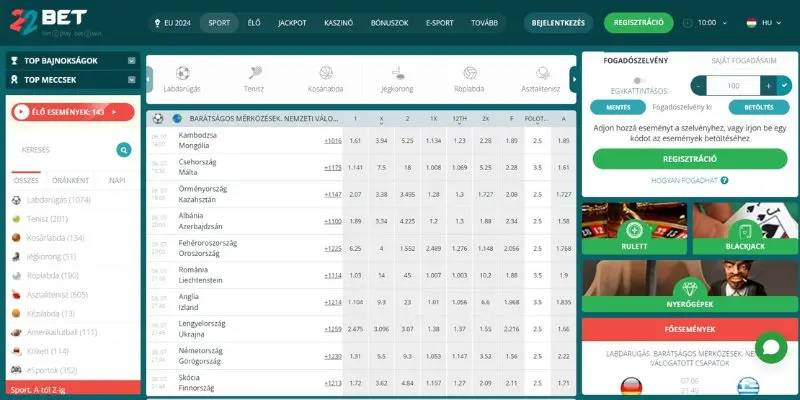Select the Labdarúgás football icon

pyautogui.click(x=182, y=73)
